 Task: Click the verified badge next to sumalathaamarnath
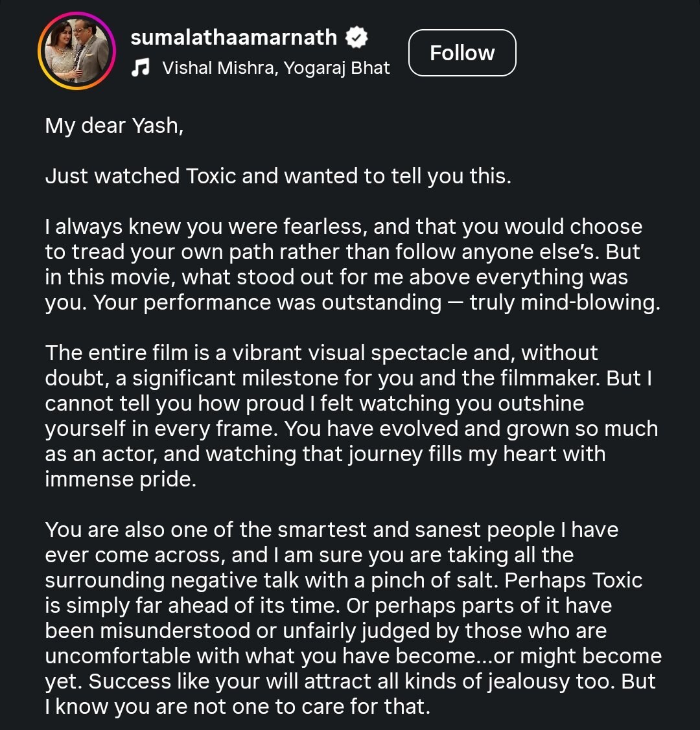356,38
